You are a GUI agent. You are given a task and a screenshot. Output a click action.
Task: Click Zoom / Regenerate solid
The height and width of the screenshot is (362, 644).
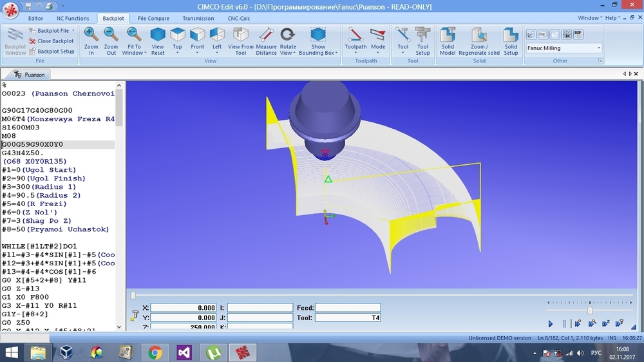pos(478,41)
